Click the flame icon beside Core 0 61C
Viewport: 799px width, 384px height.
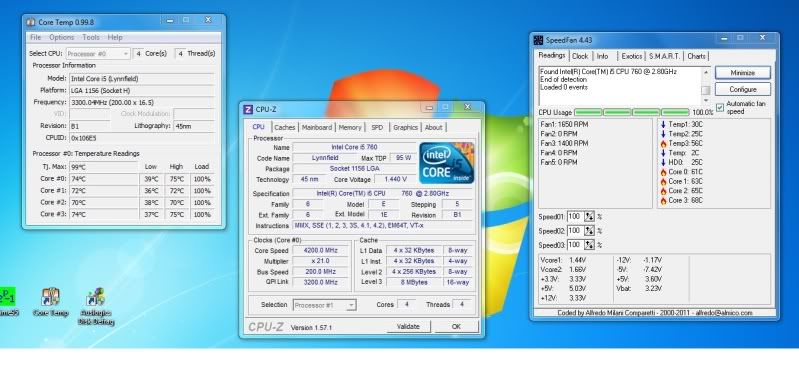[x=663, y=172]
